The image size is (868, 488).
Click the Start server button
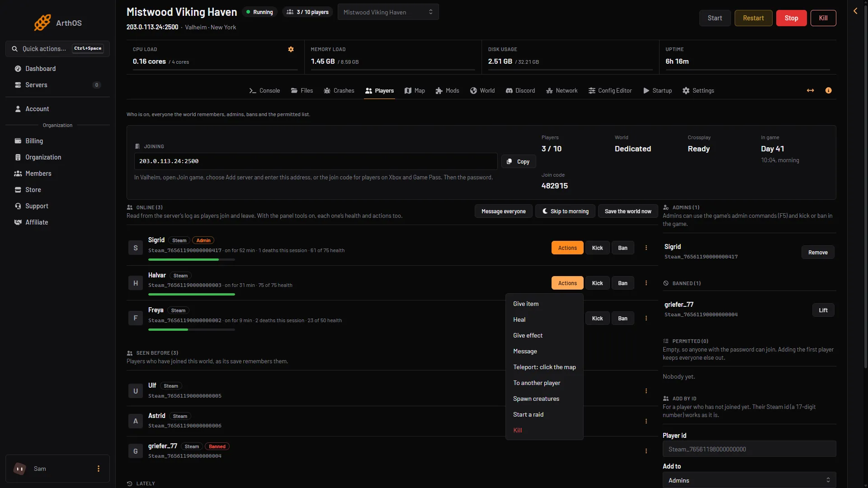[x=715, y=18]
